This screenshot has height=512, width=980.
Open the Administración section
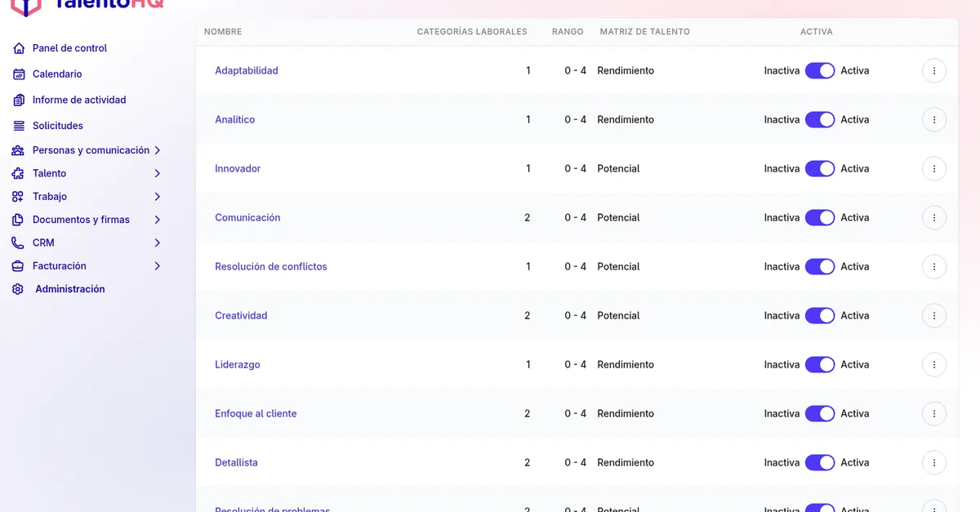click(x=70, y=289)
